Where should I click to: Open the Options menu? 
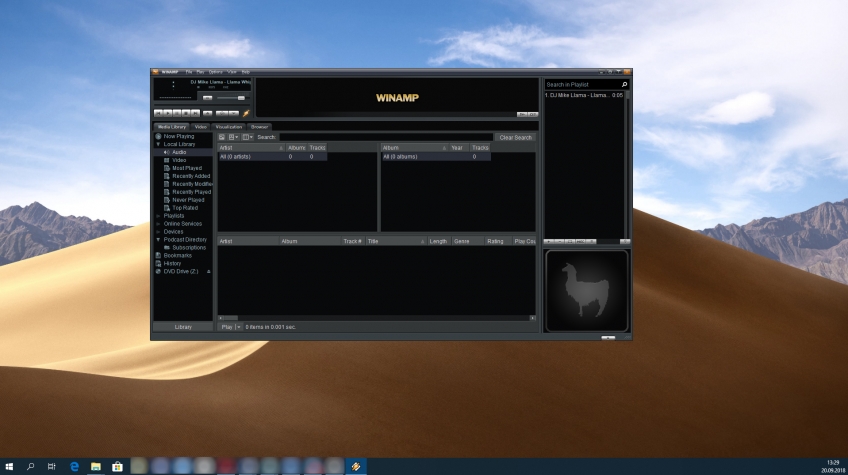216,72
